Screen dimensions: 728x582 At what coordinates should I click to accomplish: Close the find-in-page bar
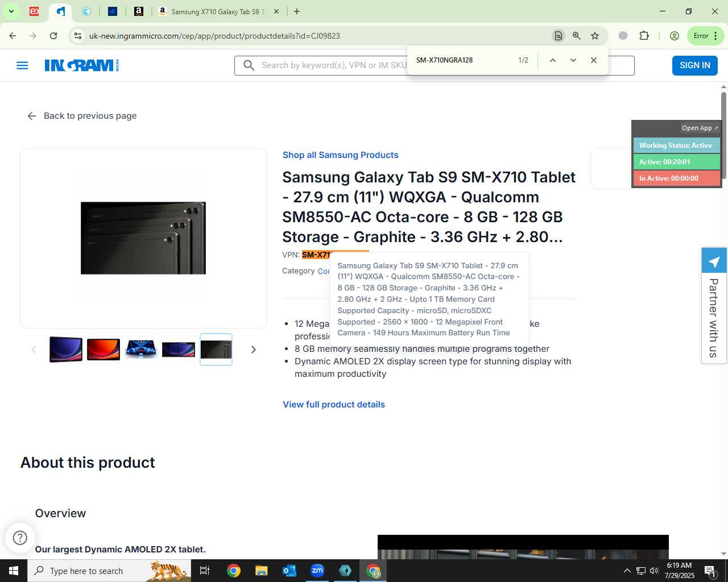tap(594, 60)
